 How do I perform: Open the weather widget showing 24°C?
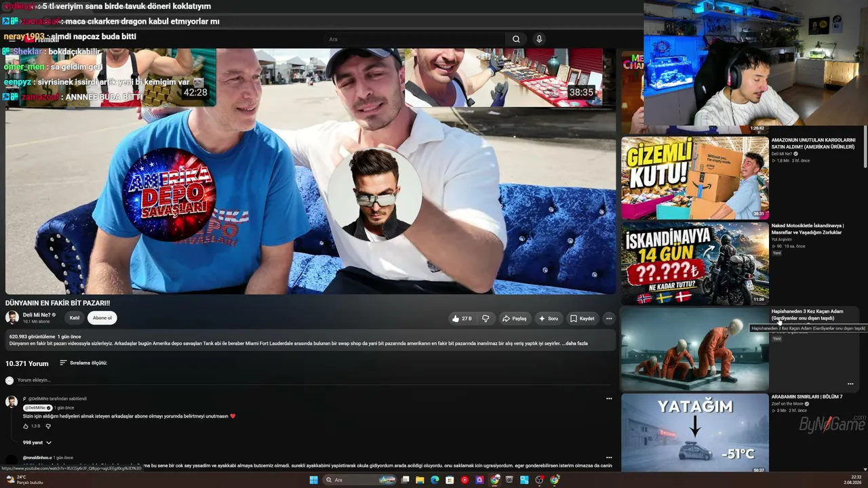point(26,480)
